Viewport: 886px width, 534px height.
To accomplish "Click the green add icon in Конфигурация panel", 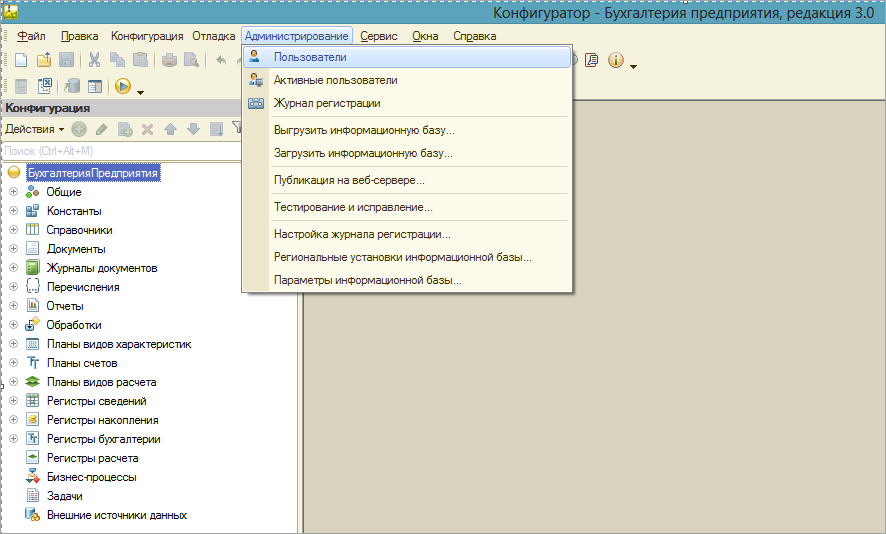I will [78, 129].
